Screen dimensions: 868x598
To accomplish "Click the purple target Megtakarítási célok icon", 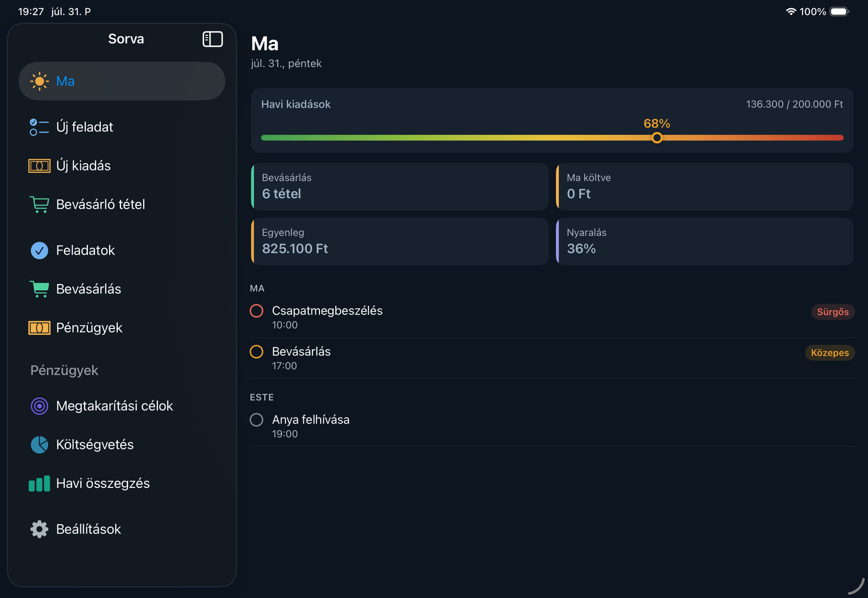I will pyautogui.click(x=39, y=406).
